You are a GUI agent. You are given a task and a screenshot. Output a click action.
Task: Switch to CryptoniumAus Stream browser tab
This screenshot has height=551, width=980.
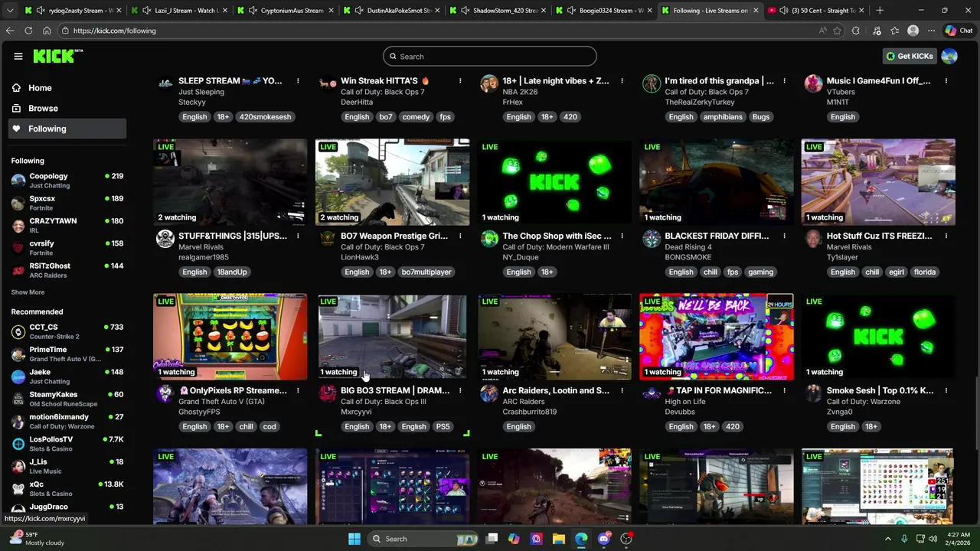[285, 11]
